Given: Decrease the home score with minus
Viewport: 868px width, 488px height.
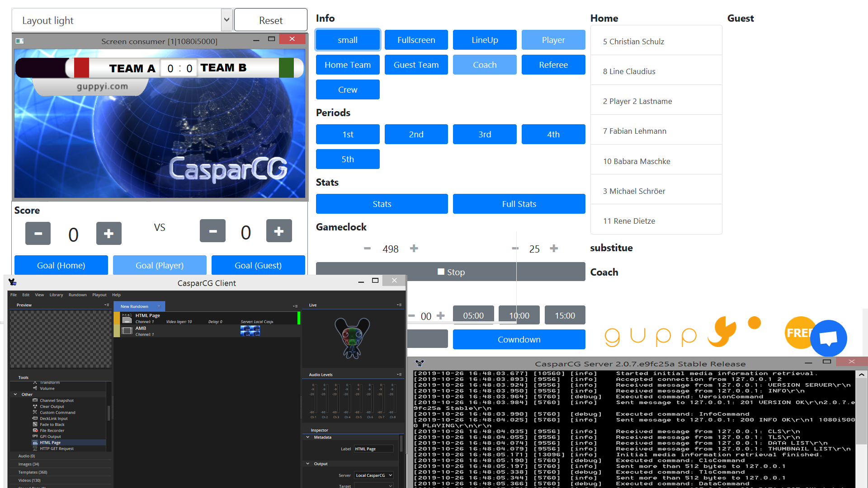Looking at the screenshot, I should (x=38, y=234).
